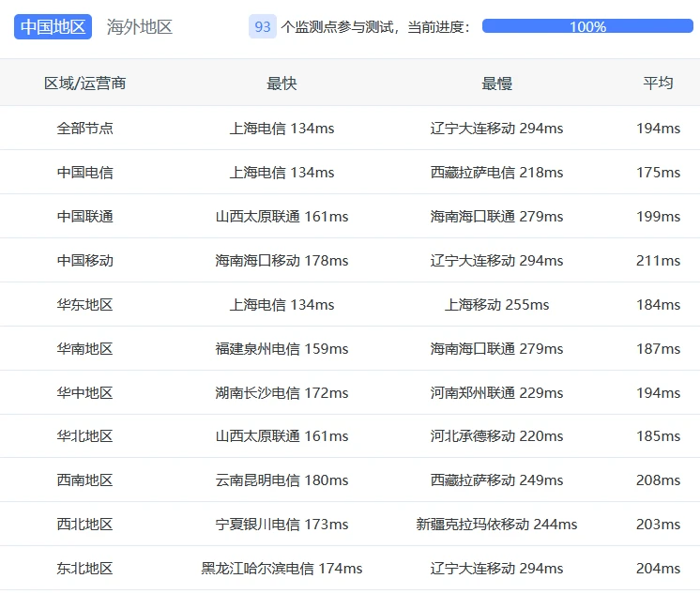Click the 平均 column header

click(x=658, y=84)
